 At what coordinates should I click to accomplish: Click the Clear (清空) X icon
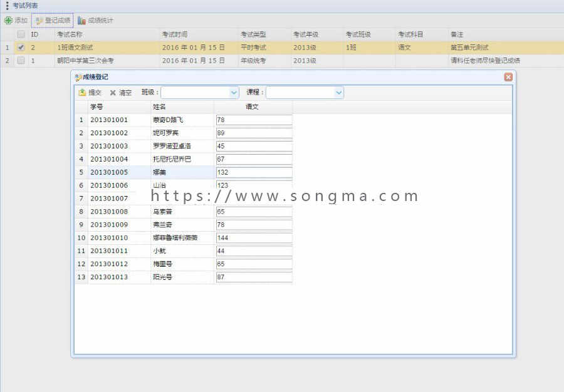(x=113, y=93)
